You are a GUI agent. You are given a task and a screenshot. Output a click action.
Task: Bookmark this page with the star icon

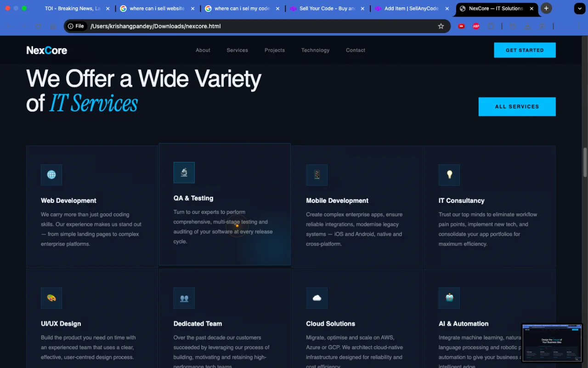pos(441,26)
